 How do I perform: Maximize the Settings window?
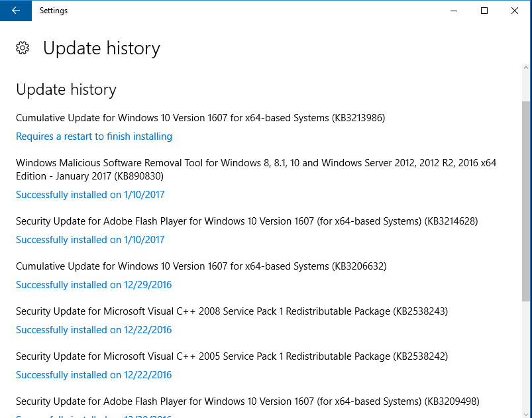484,11
